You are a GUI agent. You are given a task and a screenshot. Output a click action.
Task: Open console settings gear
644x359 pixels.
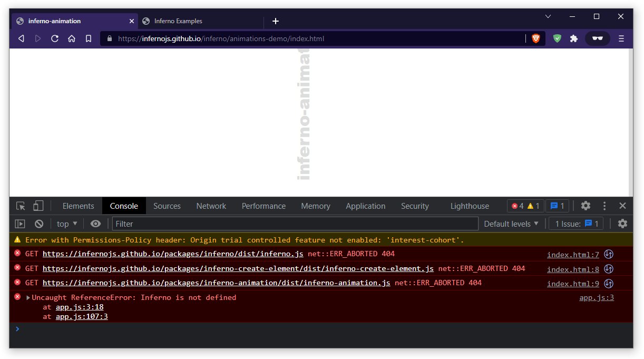point(622,224)
